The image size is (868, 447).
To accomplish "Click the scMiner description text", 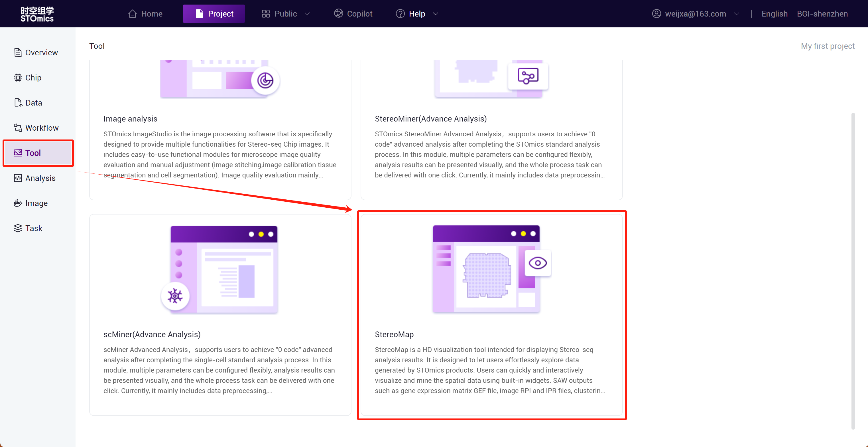I will (x=219, y=370).
